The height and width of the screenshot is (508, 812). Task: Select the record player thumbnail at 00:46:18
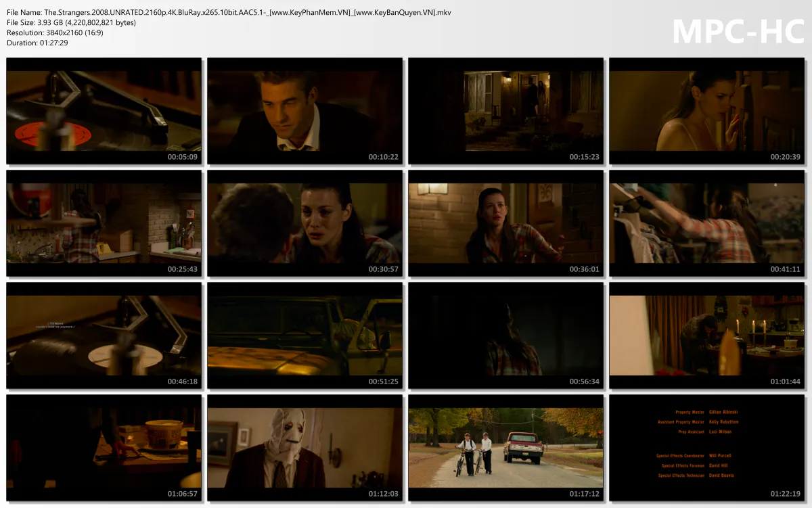pos(103,336)
